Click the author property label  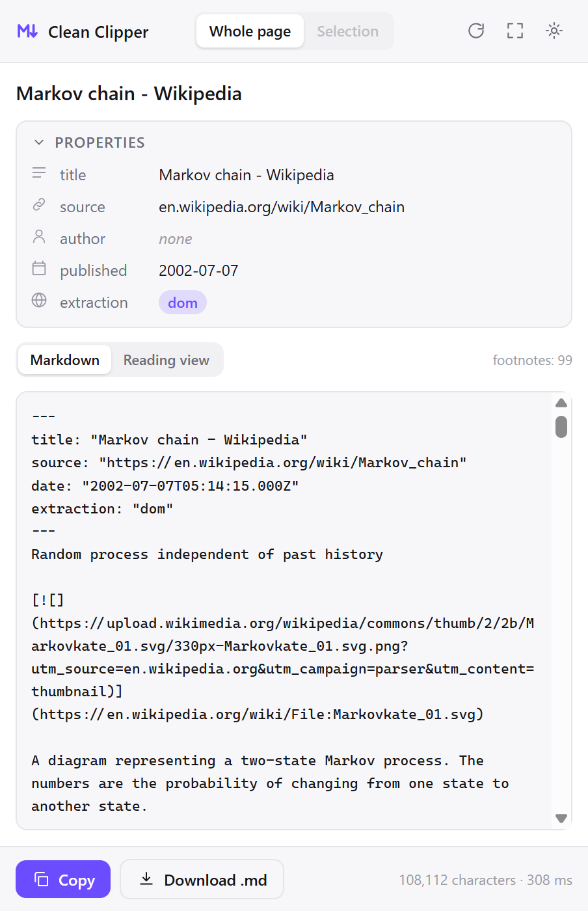coord(82,239)
